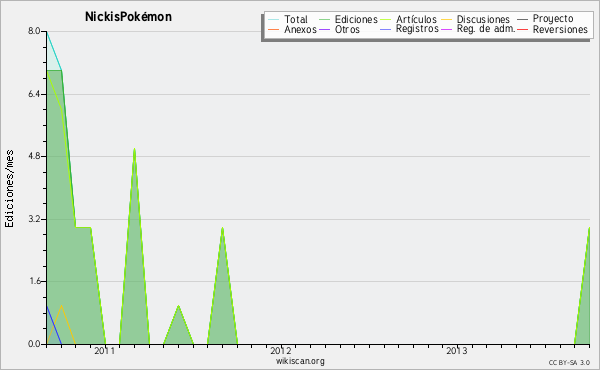
Task: Click the 8.0 y-axis label
Action: 34,31
